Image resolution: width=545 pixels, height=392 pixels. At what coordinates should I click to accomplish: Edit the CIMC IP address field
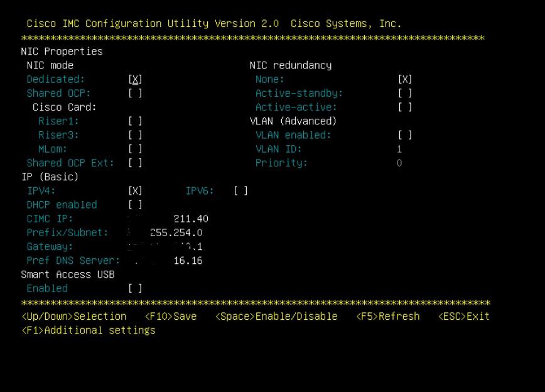(168, 219)
